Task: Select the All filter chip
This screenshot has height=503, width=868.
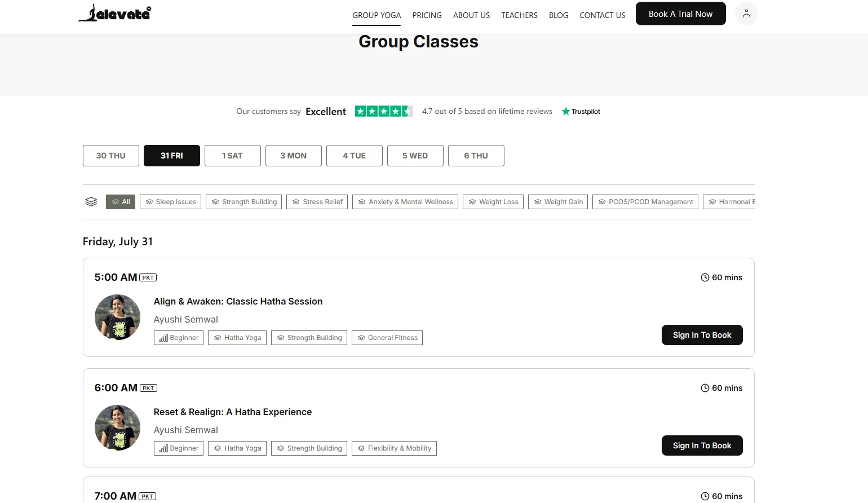Action: tap(121, 202)
